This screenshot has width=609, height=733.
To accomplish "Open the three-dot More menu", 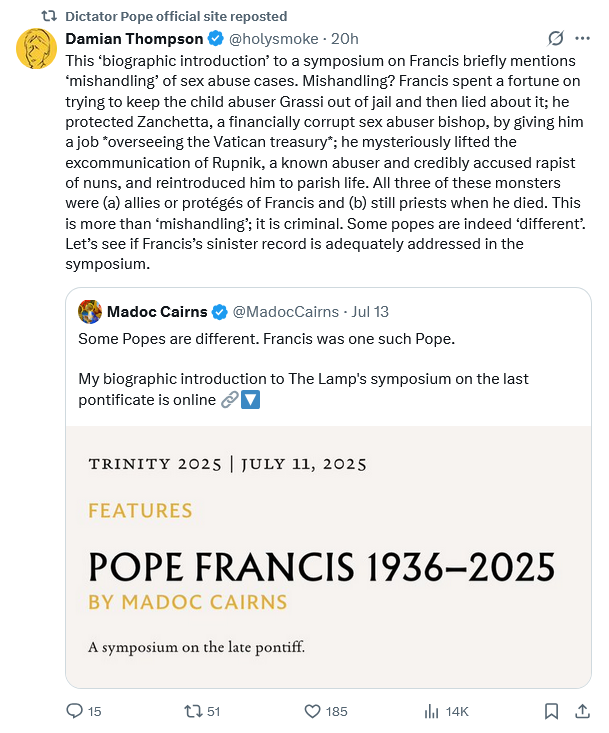I will (583, 38).
